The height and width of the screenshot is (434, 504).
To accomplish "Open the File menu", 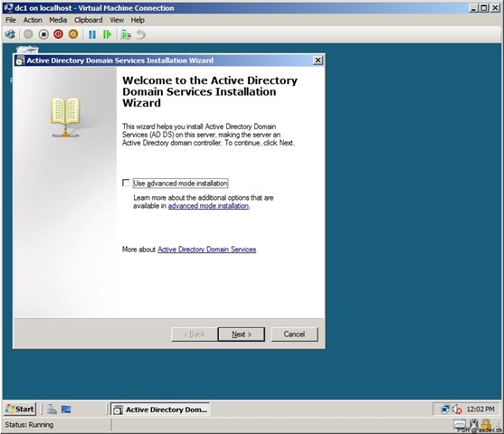I will [x=11, y=20].
